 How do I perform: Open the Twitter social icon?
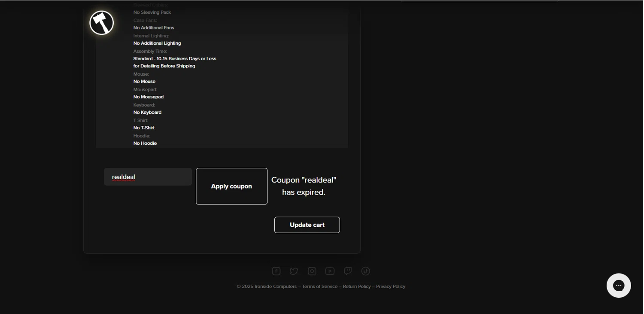tap(294, 271)
